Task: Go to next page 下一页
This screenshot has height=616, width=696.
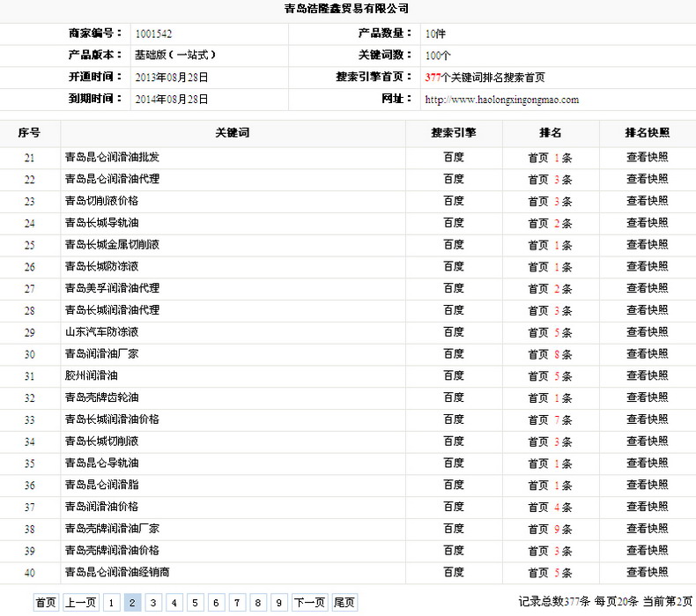Action: (x=310, y=603)
